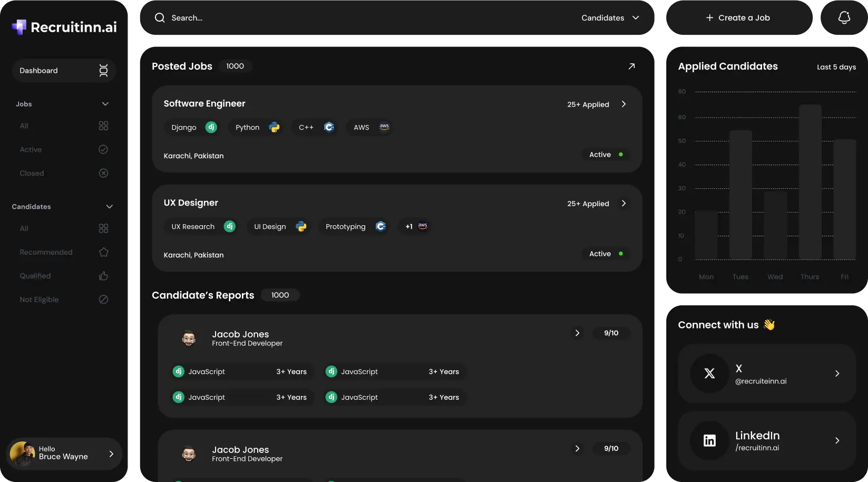Collapse the Jobs section in sidebar

[105, 104]
